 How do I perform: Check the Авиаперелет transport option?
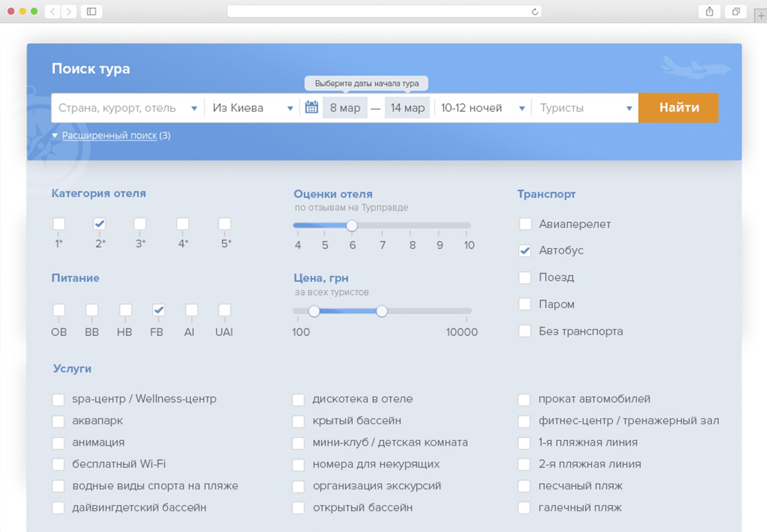[525, 224]
